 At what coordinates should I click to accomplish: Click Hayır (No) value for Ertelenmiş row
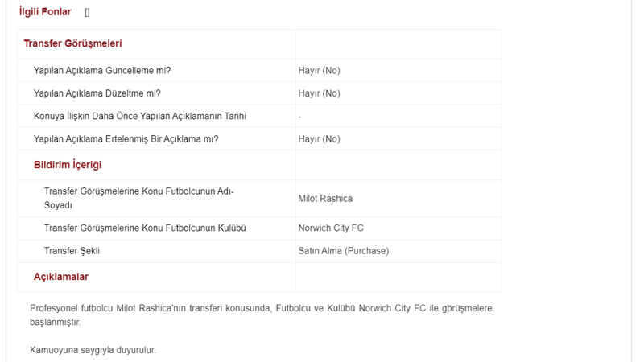(319, 139)
